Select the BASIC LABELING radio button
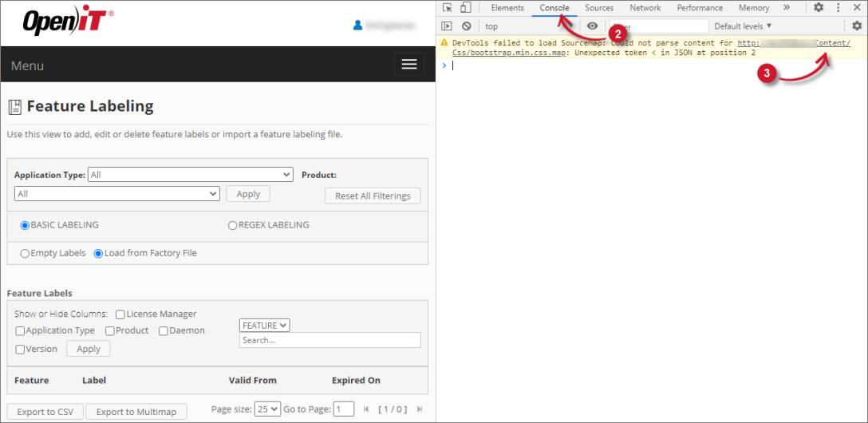The image size is (868, 423). tap(25, 225)
